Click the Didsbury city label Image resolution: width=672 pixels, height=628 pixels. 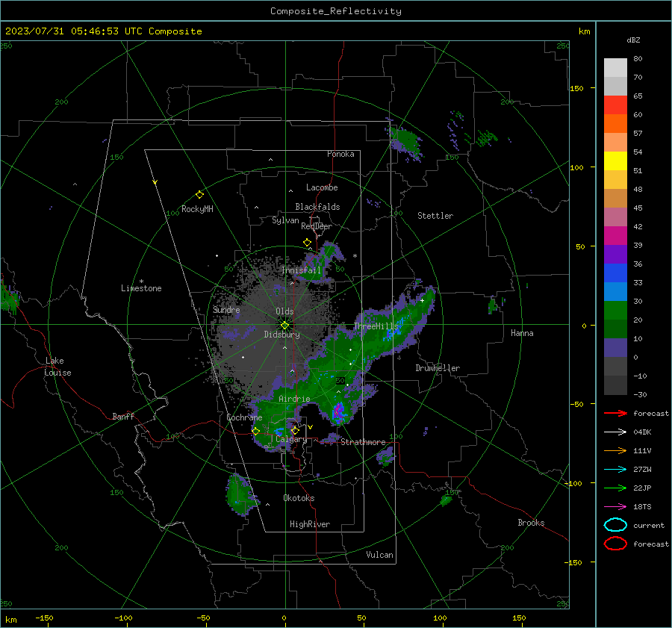(x=281, y=335)
